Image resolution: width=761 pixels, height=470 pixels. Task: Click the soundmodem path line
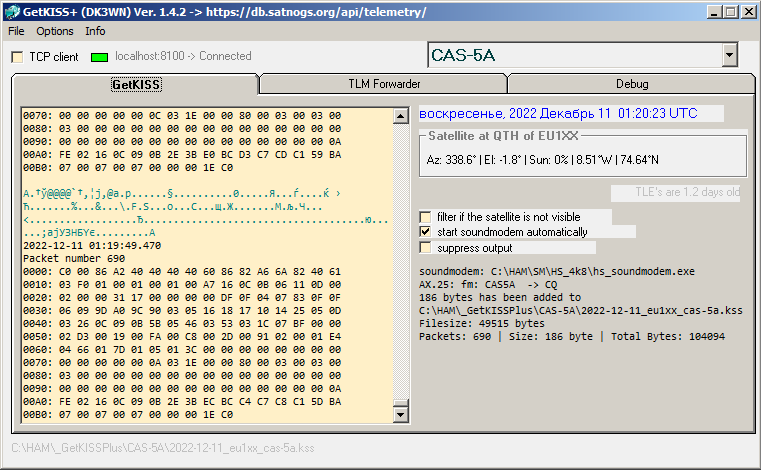[x=557, y=271]
